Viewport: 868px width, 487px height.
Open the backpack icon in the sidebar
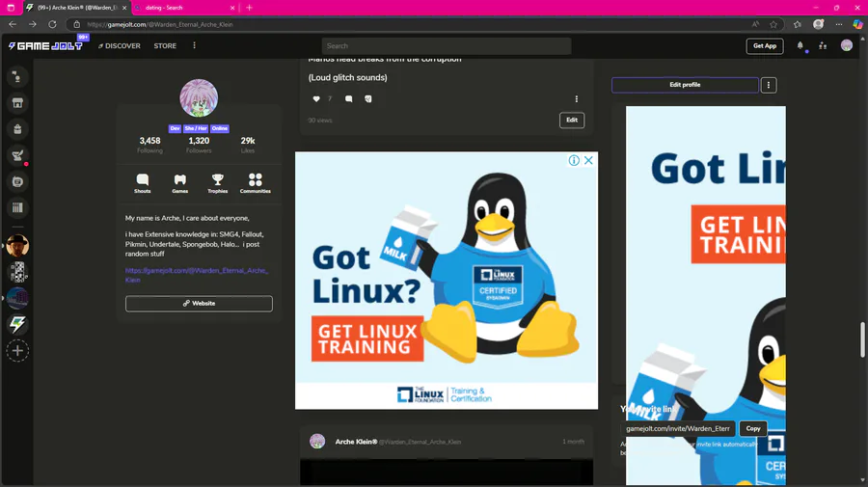pyautogui.click(x=17, y=129)
